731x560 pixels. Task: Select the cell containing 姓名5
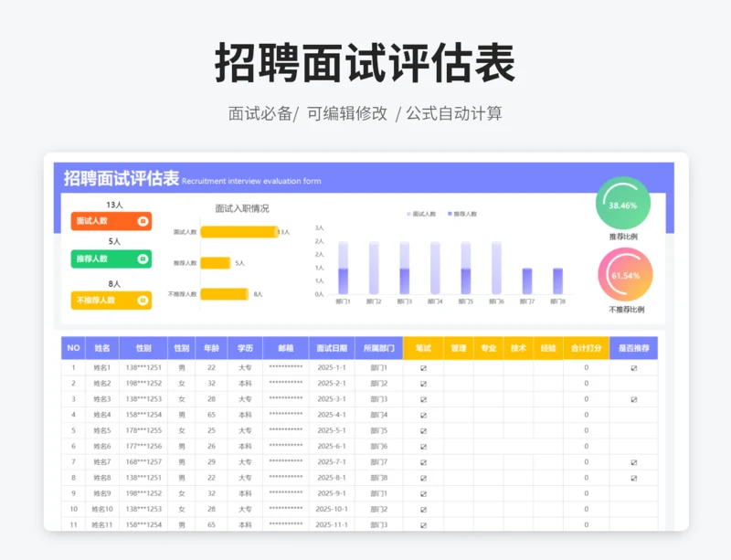(102, 430)
